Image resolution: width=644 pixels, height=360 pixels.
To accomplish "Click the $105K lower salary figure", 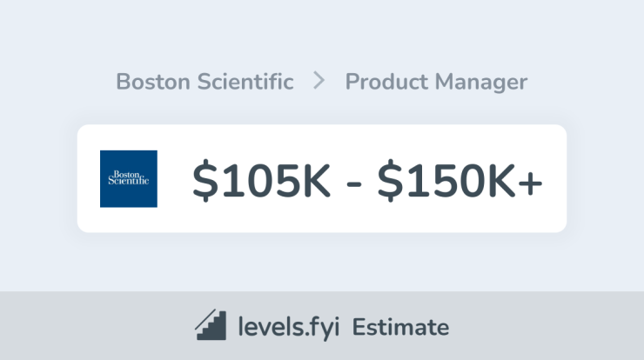I will click(262, 180).
